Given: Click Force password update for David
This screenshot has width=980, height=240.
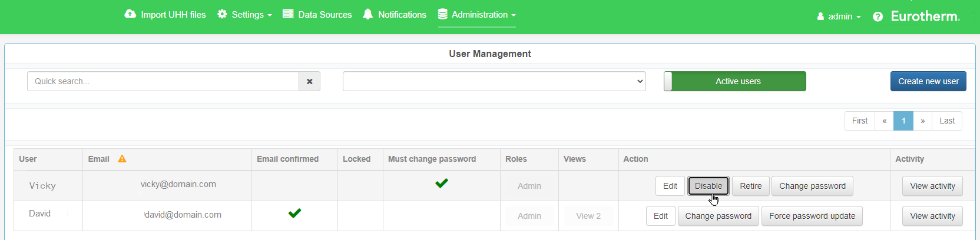Looking at the screenshot, I should (812, 216).
